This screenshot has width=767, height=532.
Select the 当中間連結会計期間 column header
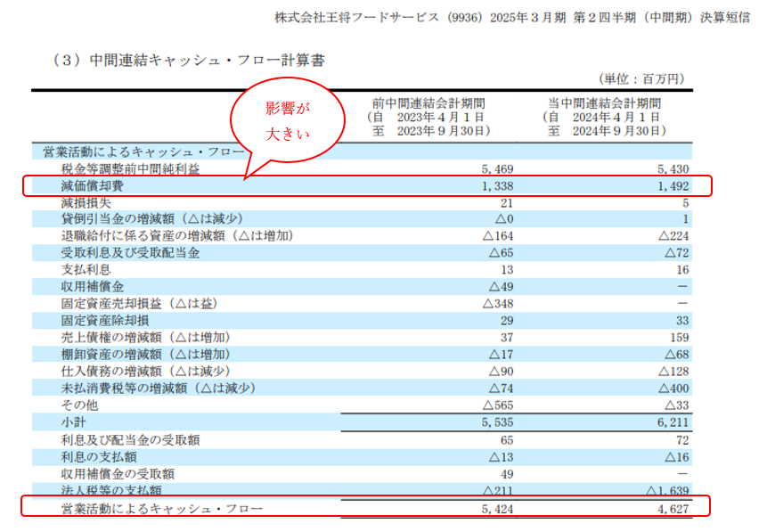(605, 102)
